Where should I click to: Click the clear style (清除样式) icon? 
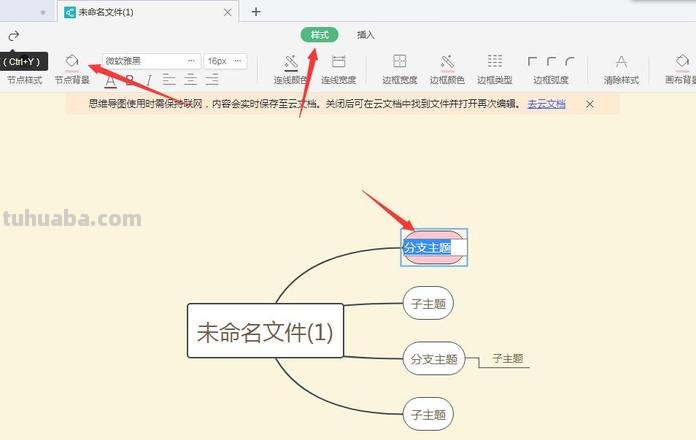point(621,61)
